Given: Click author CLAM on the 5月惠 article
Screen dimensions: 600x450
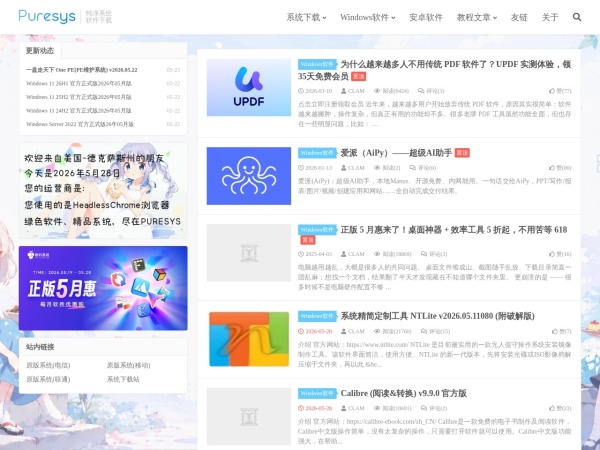Looking at the screenshot, I should (353, 254).
